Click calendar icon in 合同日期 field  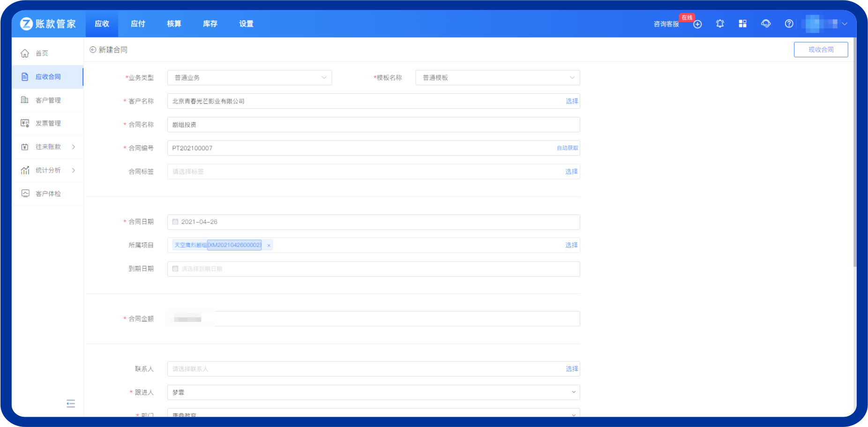175,221
